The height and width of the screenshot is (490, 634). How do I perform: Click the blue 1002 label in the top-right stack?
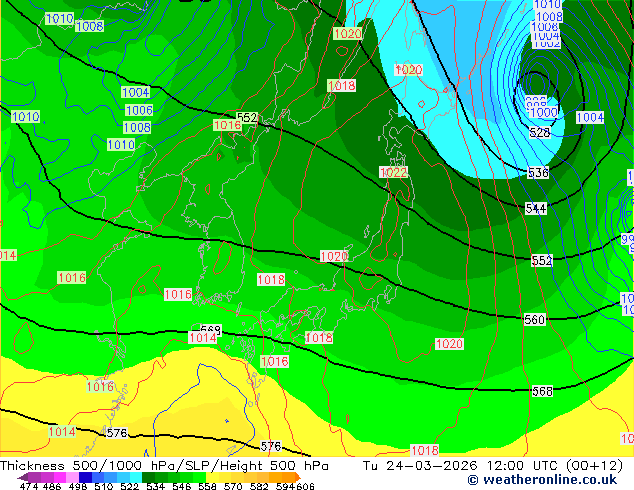[547, 44]
